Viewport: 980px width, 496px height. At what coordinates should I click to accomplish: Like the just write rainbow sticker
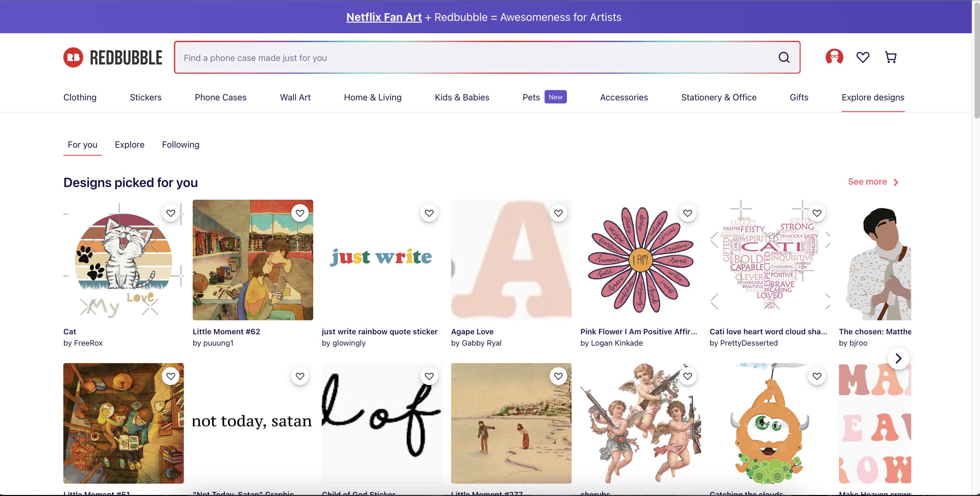(429, 213)
